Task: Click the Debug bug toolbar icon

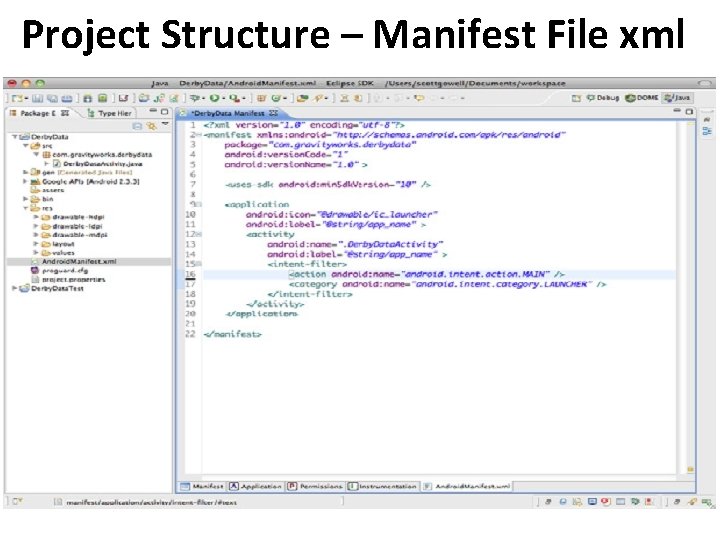Action: (x=195, y=98)
